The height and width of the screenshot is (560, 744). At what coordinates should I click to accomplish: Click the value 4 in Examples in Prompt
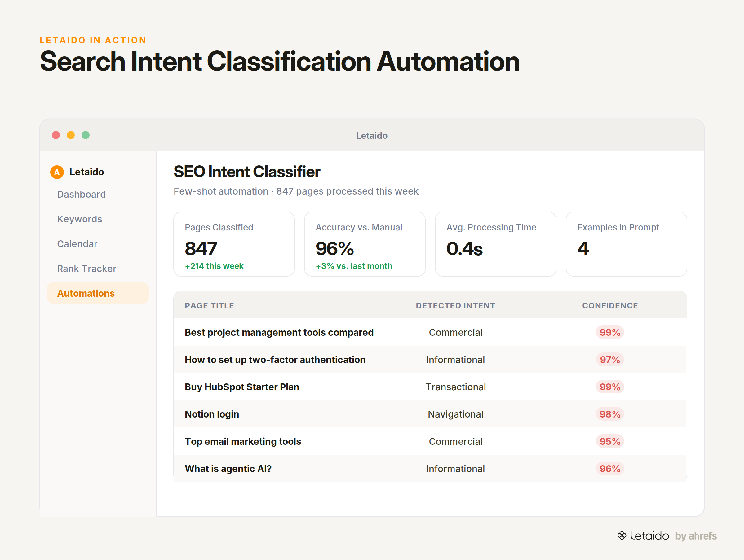point(583,248)
